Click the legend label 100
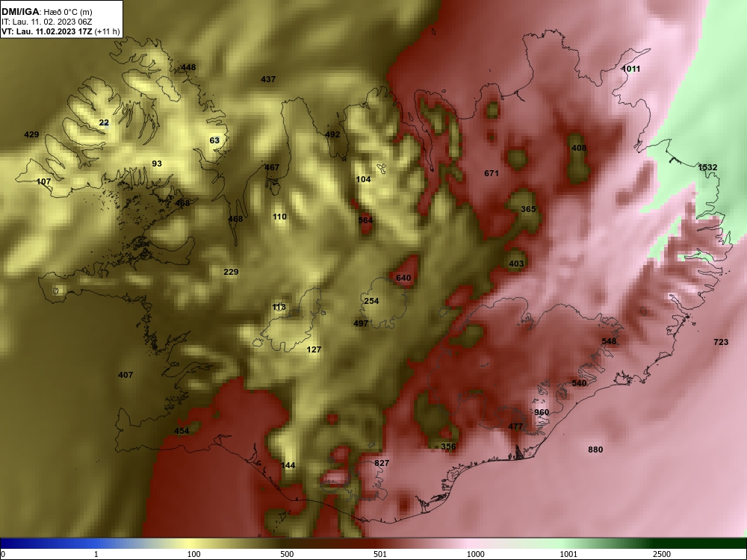This screenshot has width=747, height=560. click(193, 554)
